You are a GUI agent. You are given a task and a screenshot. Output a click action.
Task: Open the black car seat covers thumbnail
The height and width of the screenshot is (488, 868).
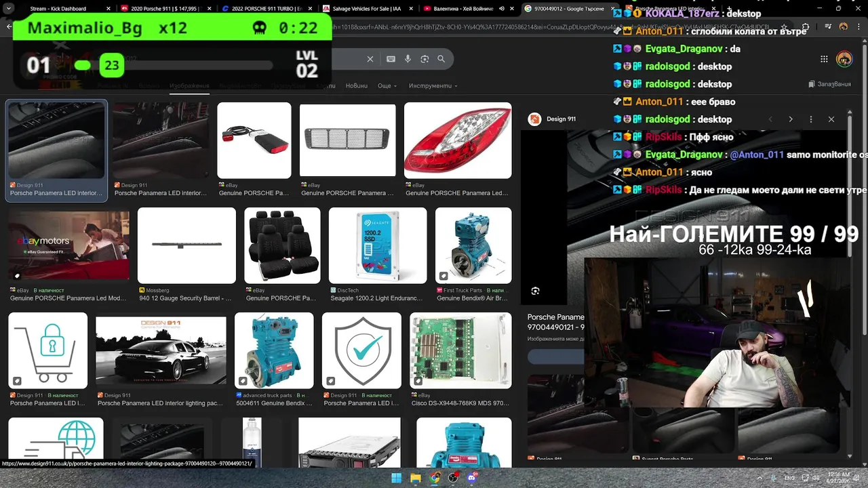pyautogui.click(x=282, y=245)
